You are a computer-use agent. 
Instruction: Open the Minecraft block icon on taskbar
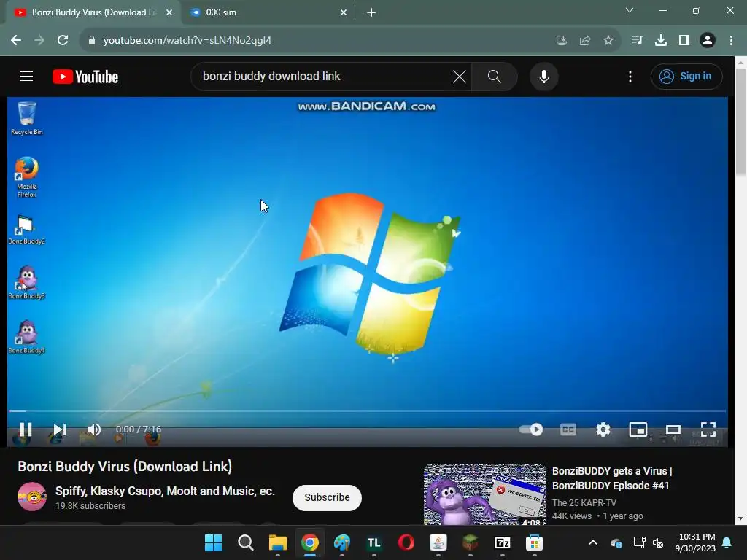[471, 542]
